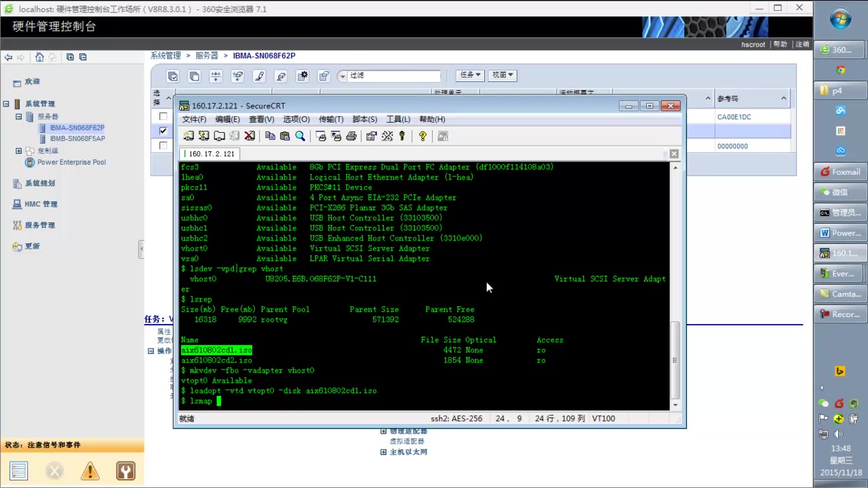Open HMC 管理 in navigation pane
Viewport: 868px width, 488px height.
(41, 204)
